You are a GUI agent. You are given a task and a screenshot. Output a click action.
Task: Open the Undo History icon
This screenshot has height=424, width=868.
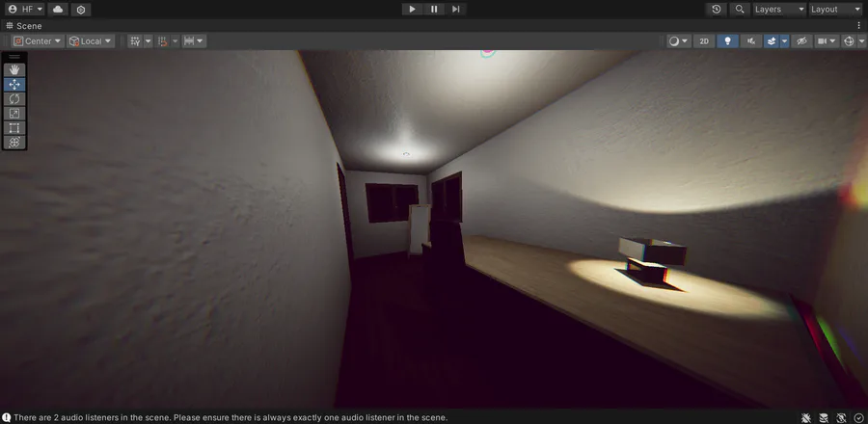(x=717, y=10)
